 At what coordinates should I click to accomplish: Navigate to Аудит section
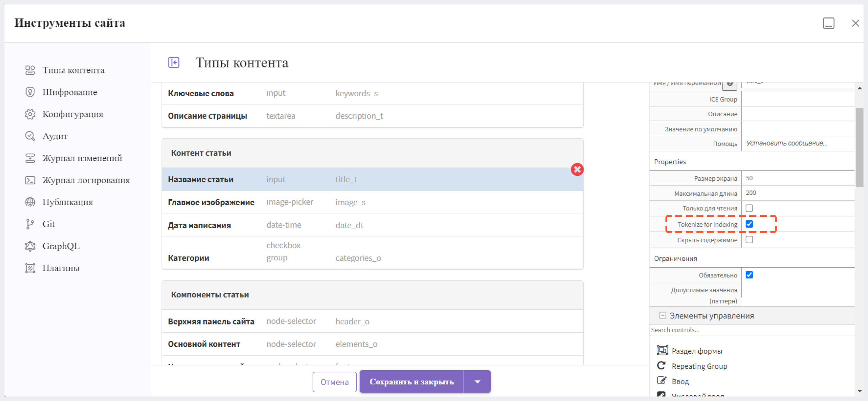[55, 136]
